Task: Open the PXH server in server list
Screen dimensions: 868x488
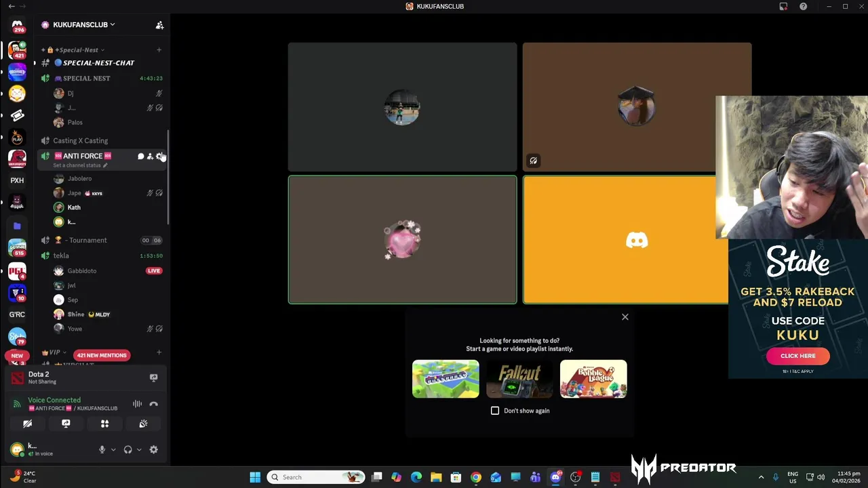Action: click(x=17, y=180)
